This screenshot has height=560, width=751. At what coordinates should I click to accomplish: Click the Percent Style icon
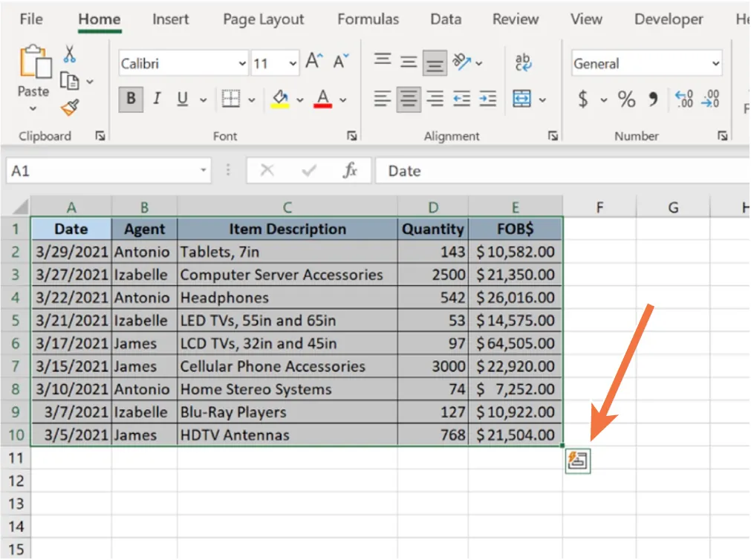coord(626,98)
